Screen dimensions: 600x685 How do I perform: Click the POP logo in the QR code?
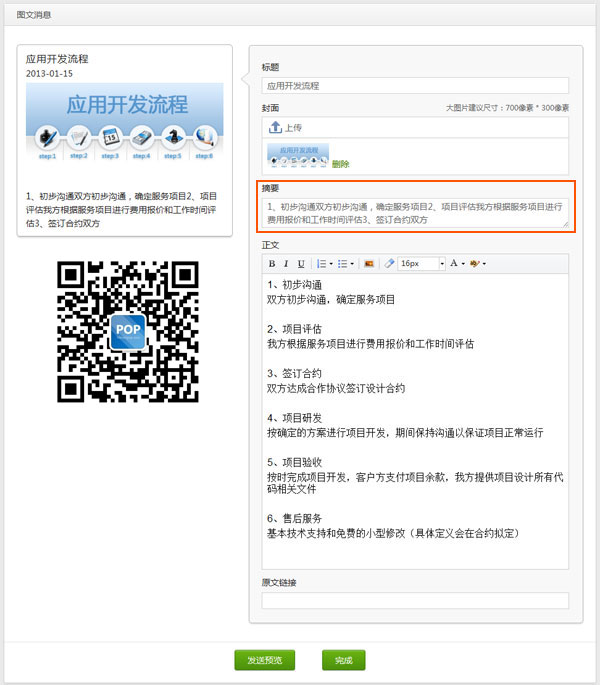point(128,332)
